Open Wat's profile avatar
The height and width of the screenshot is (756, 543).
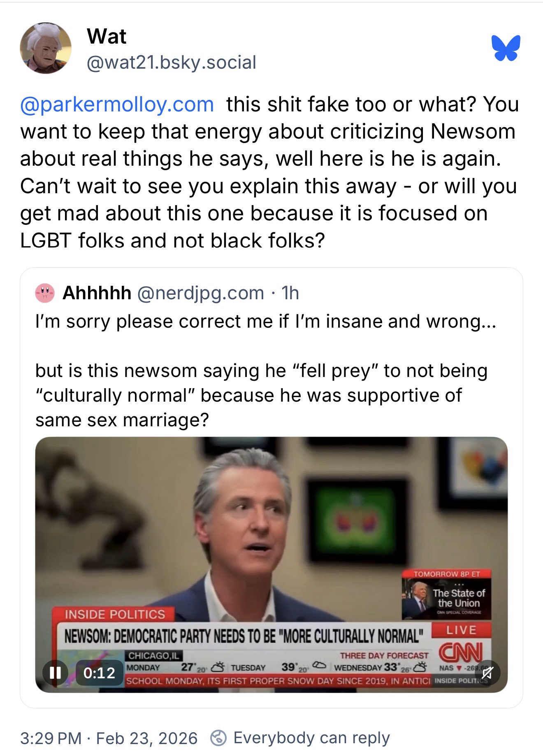pyautogui.click(x=46, y=48)
